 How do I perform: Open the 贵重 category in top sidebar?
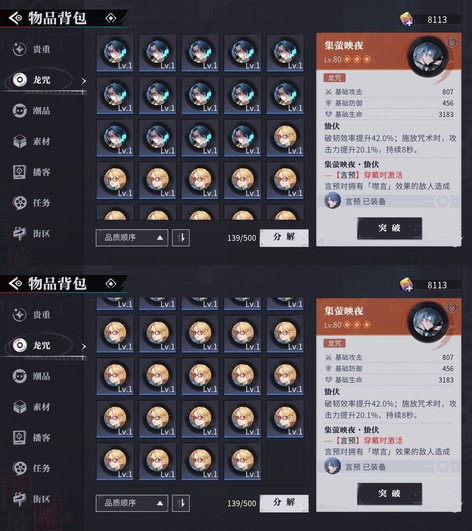click(31, 49)
